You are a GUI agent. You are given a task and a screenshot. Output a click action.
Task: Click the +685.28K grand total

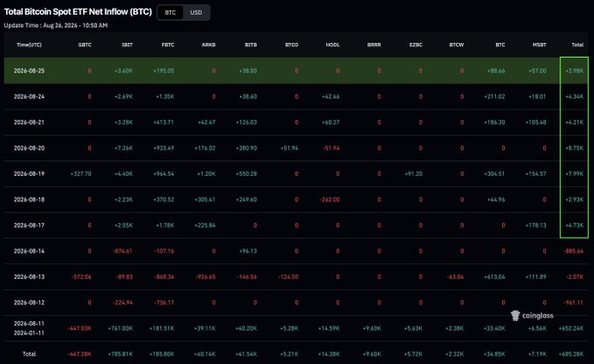coord(571,354)
